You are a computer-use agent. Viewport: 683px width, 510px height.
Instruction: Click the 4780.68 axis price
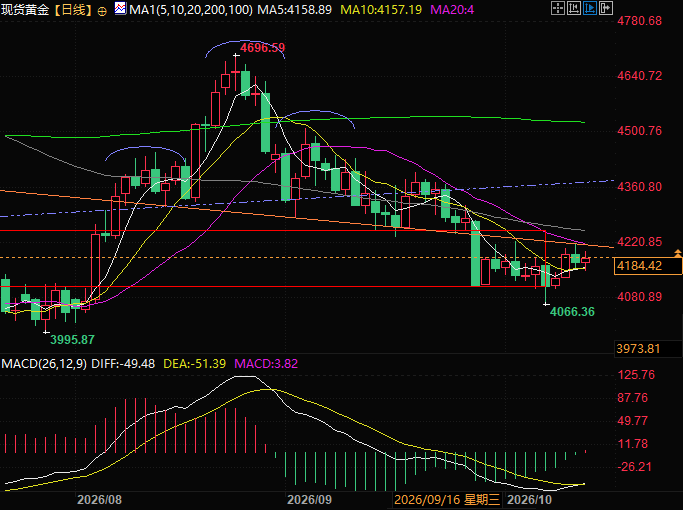(x=639, y=20)
